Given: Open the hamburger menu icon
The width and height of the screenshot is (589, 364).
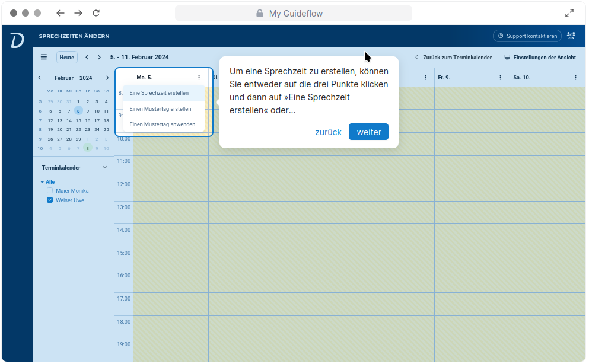Looking at the screenshot, I should (x=44, y=58).
